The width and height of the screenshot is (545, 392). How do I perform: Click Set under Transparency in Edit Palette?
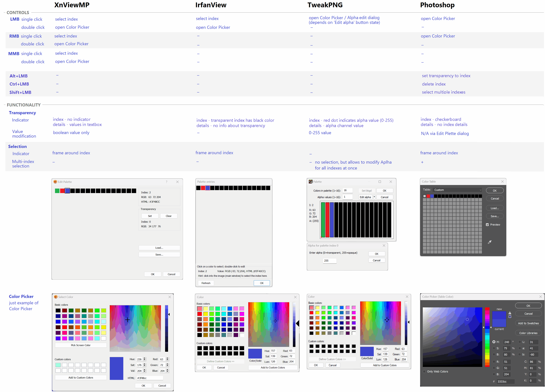150,216
